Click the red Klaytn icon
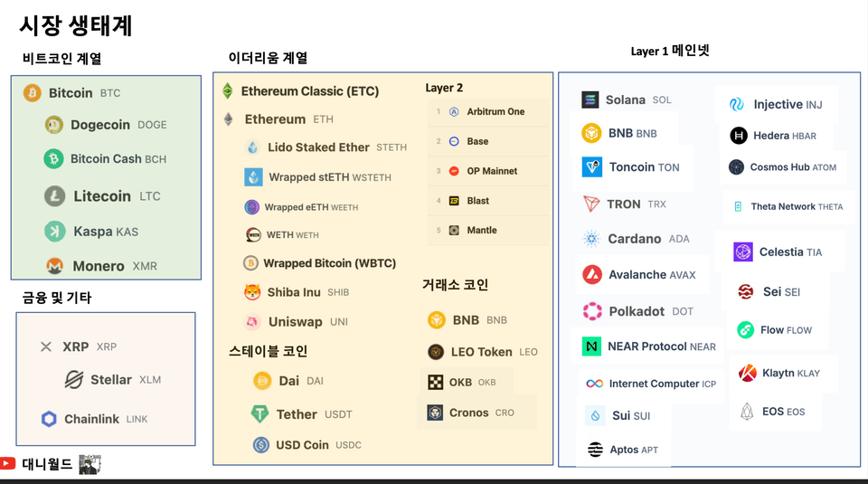868x484 pixels. click(748, 374)
